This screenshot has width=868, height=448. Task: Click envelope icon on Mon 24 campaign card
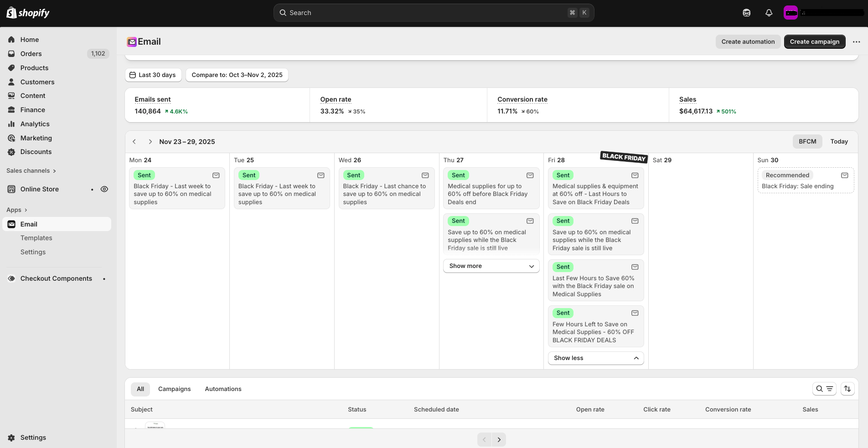pyautogui.click(x=216, y=175)
